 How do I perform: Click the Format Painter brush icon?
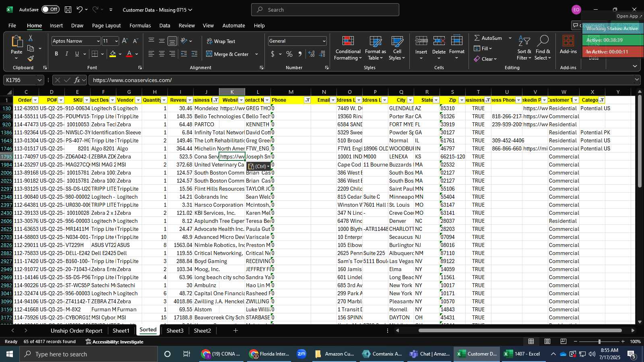[x=31, y=59]
